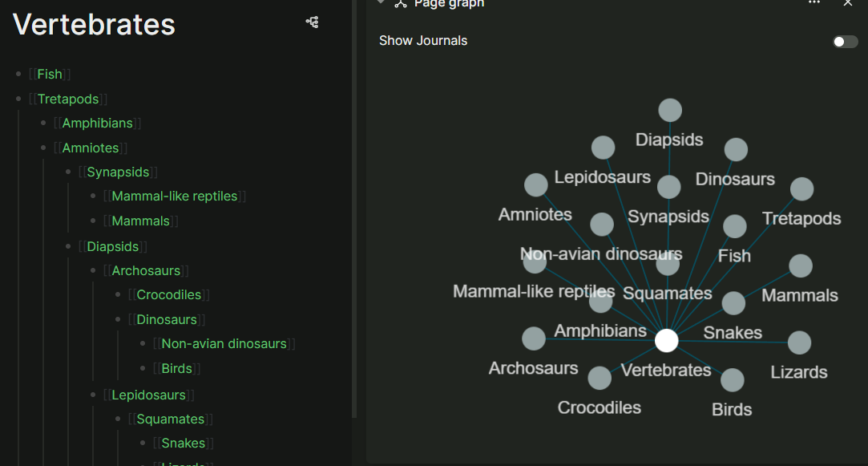Collapse the Diapsids block bullet

point(68,246)
